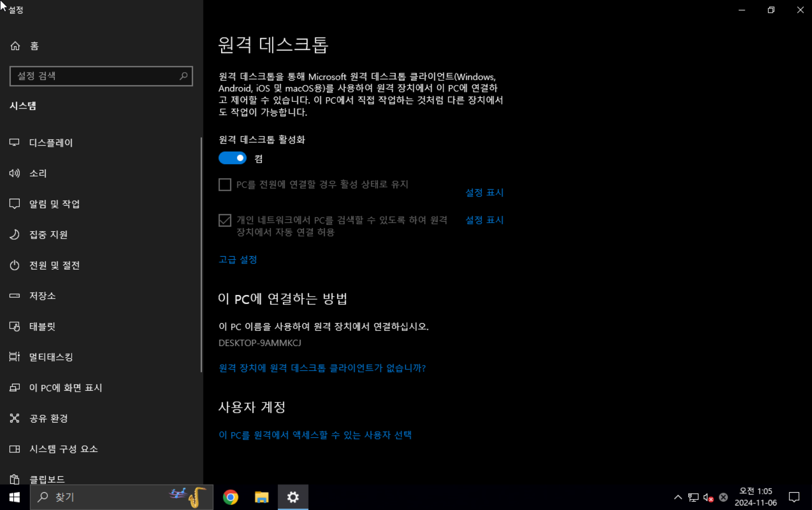Open the Advanced settings (고급 설정) link
Image resolution: width=812 pixels, height=510 pixels.
click(238, 260)
